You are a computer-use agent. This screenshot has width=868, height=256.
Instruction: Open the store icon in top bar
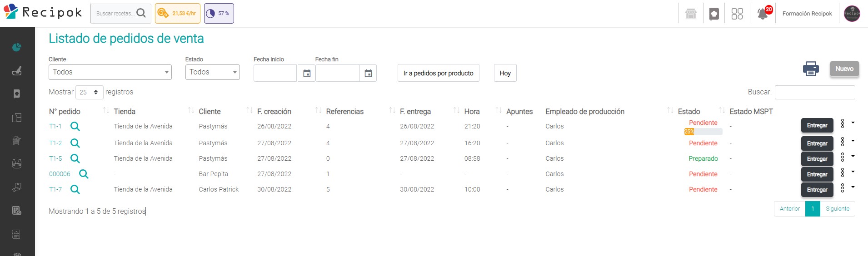691,14
